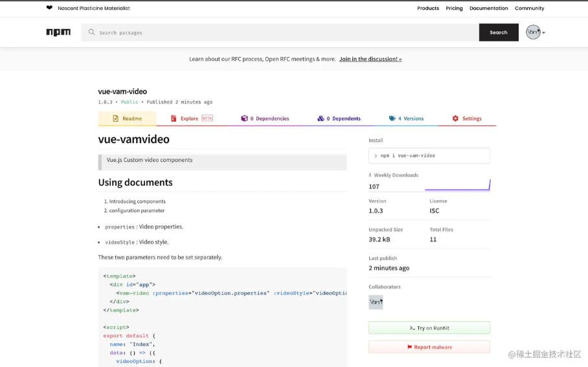Click the heart icon in top bar
This screenshot has height=367, width=588.
[x=49, y=8]
